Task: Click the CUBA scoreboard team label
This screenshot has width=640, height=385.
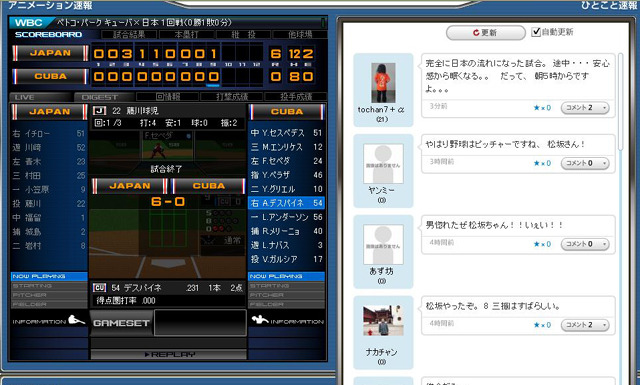Action: coord(50,76)
